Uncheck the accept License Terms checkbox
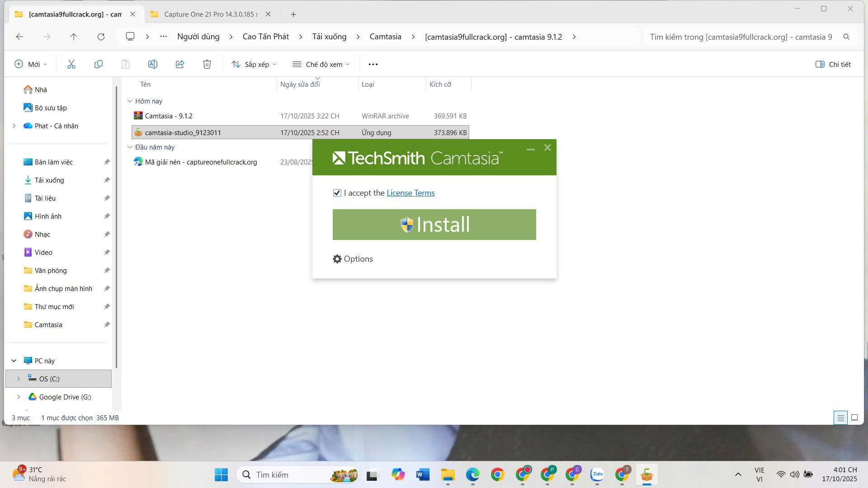 coord(337,193)
